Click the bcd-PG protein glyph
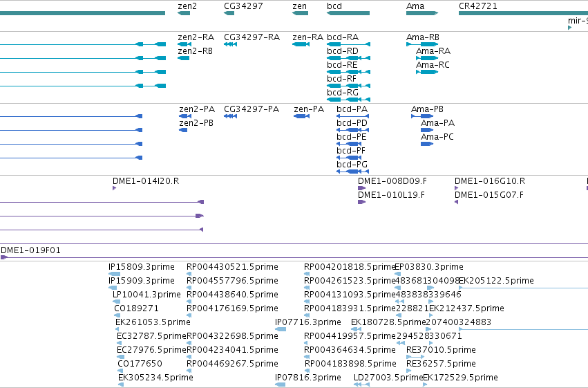This screenshot has height=388, width=588. point(352,172)
